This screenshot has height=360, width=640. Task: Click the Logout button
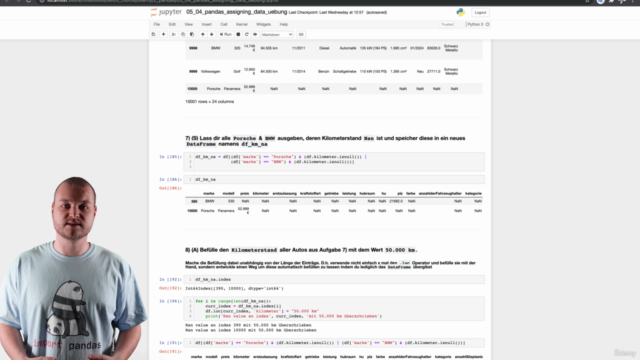tap(480, 13)
